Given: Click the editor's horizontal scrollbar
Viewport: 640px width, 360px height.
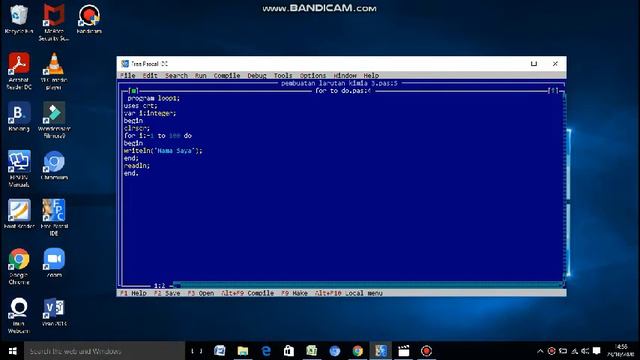Looking at the screenshot, I should click(x=367, y=285).
